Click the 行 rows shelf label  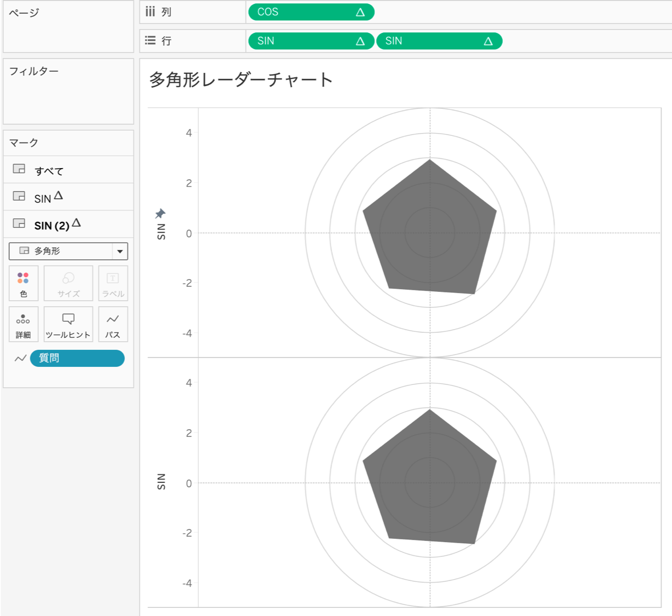pos(166,41)
